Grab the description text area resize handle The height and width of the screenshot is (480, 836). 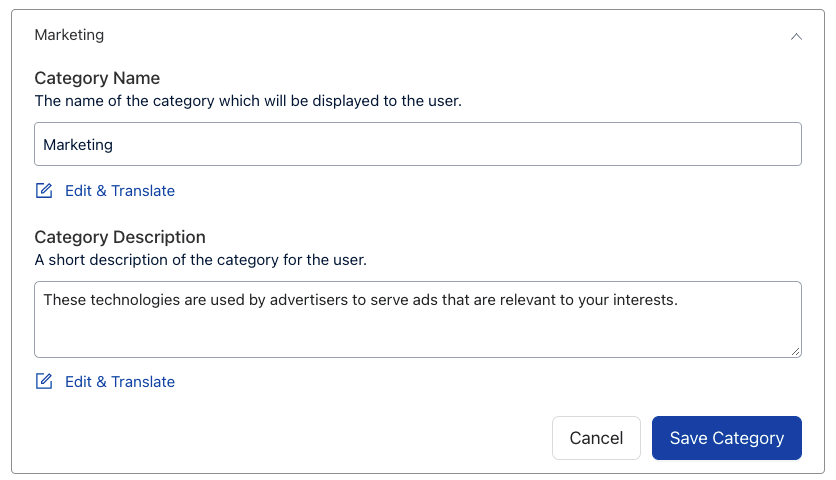[795, 351]
